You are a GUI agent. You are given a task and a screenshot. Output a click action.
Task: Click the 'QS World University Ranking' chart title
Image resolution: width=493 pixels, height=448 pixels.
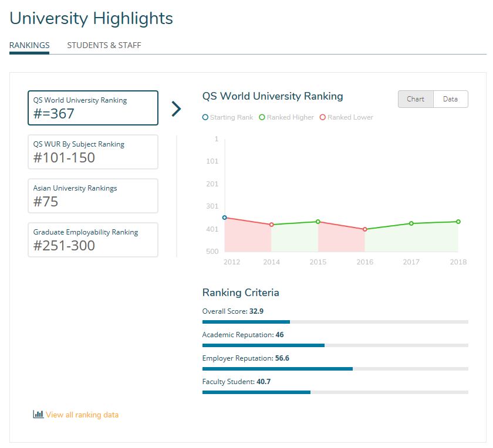tap(272, 96)
